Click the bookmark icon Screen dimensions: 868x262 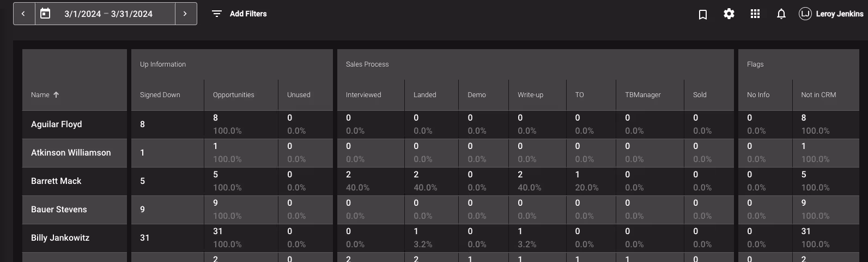click(x=703, y=14)
